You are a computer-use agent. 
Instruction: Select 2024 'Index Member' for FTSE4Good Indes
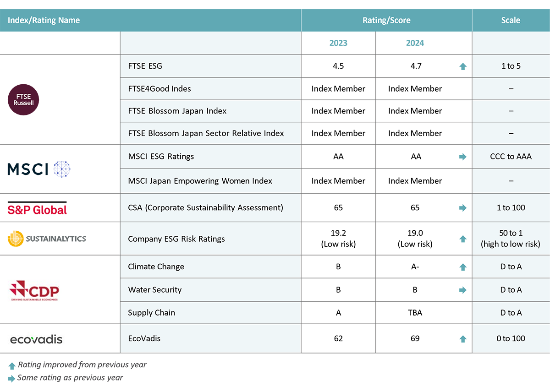(x=415, y=88)
